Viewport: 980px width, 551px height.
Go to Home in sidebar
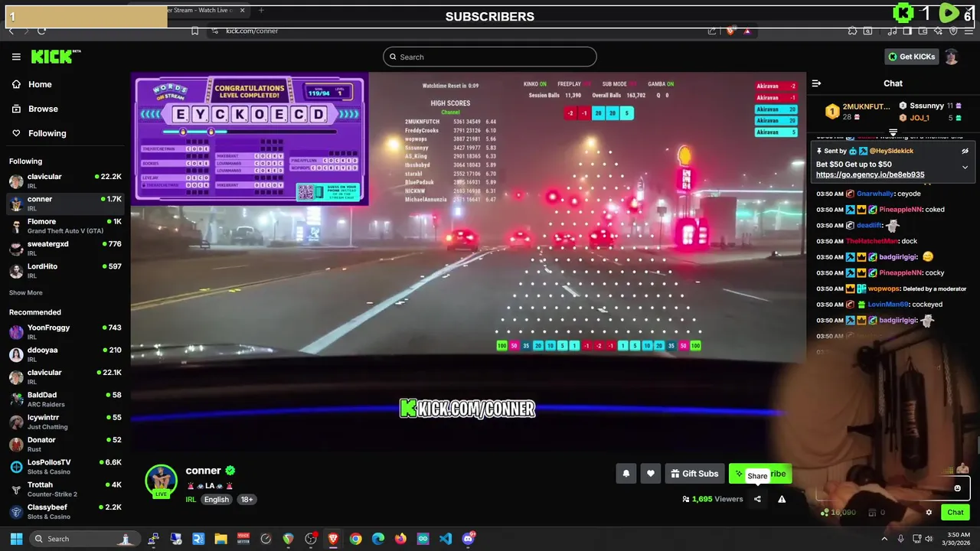40,85
